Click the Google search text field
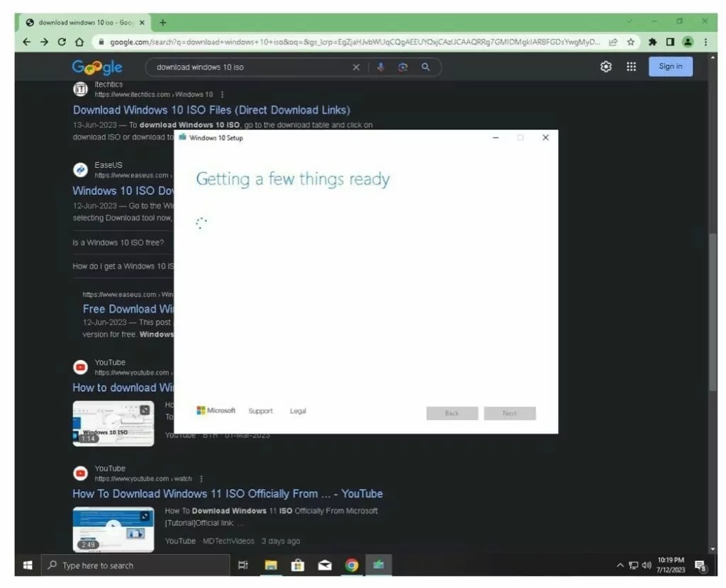726x588 pixels. coord(250,67)
